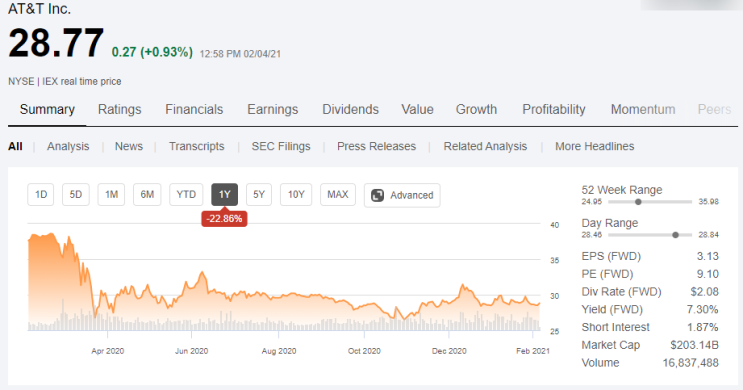Screen dimensions: 743x390
Task: Open the Advanced chart expand icon
Action: [377, 195]
